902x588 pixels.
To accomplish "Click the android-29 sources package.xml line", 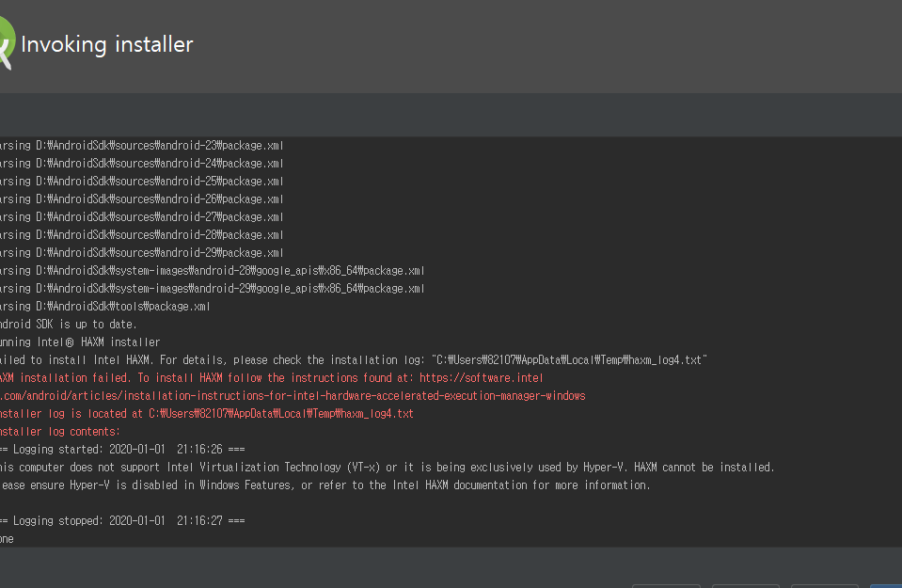I will [x=141, y=253].
